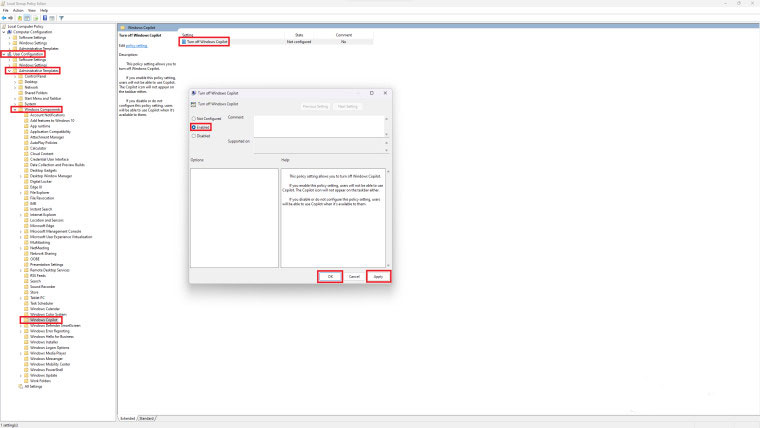Select the Disabled radio button
The height and width of the screenshot is (428, 760).
(x=193, y=136)
